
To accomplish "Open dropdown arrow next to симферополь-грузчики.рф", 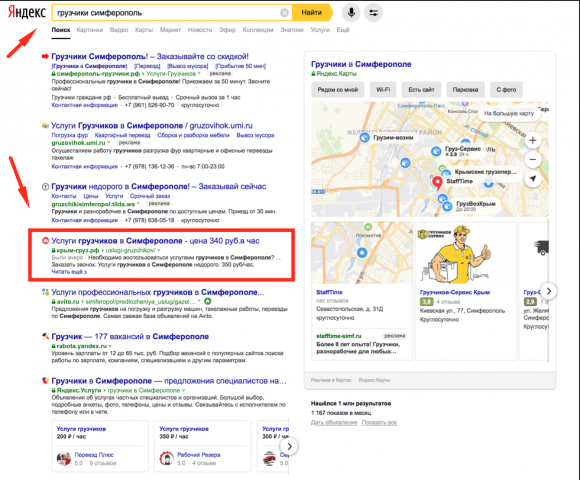I will (199, 74).
